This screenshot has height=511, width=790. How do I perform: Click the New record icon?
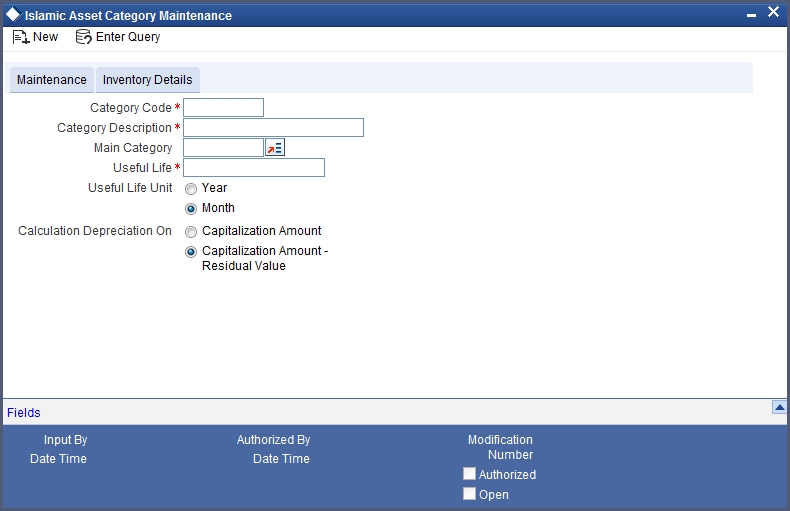coord(21,37)
